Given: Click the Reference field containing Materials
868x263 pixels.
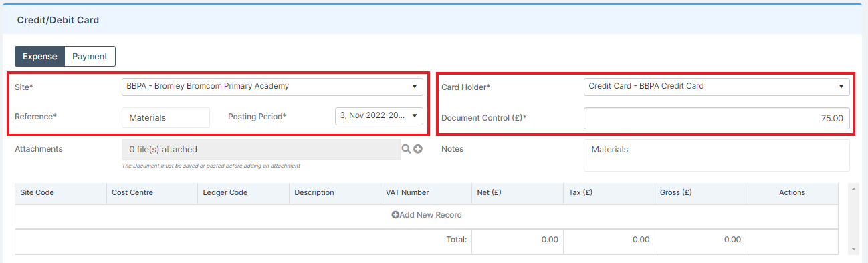Looking at the screenshot, I should [166, 117].
